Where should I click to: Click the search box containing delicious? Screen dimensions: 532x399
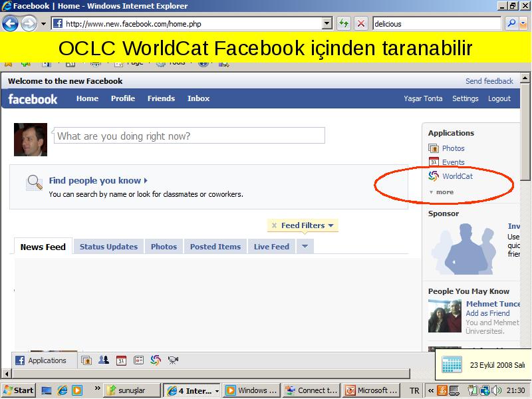tap(437, 24)
